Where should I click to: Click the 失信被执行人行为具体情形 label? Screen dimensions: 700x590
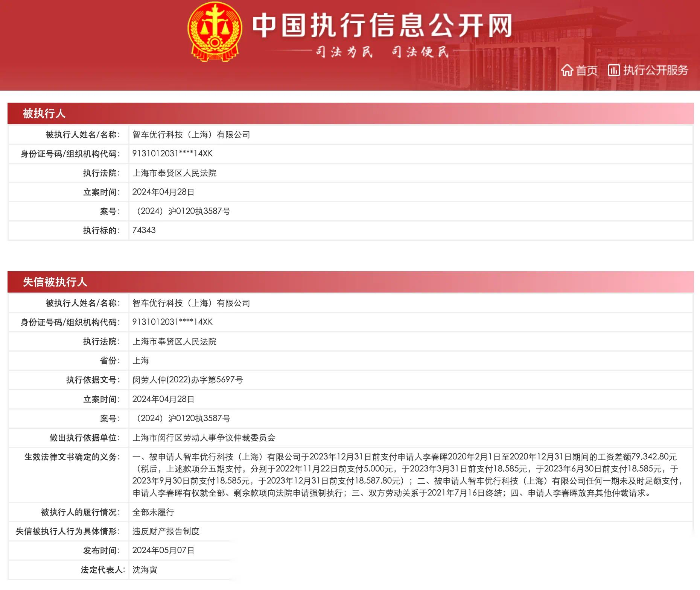click(68, 531)
